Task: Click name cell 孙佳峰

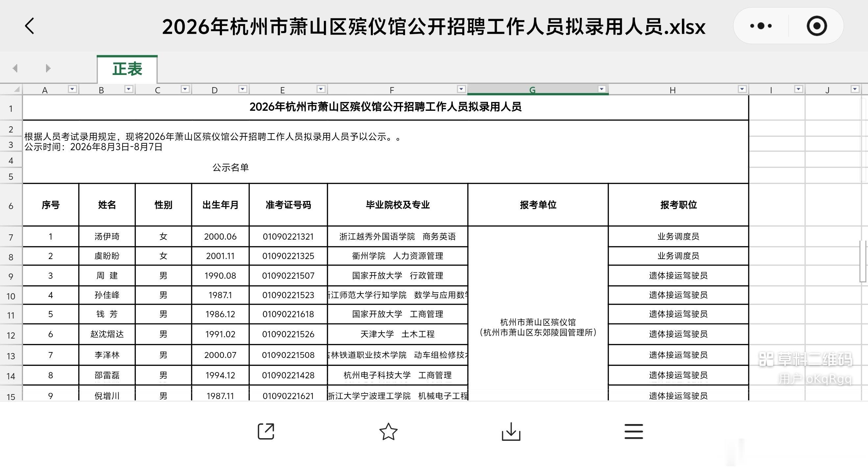Action: click(107, 295)
